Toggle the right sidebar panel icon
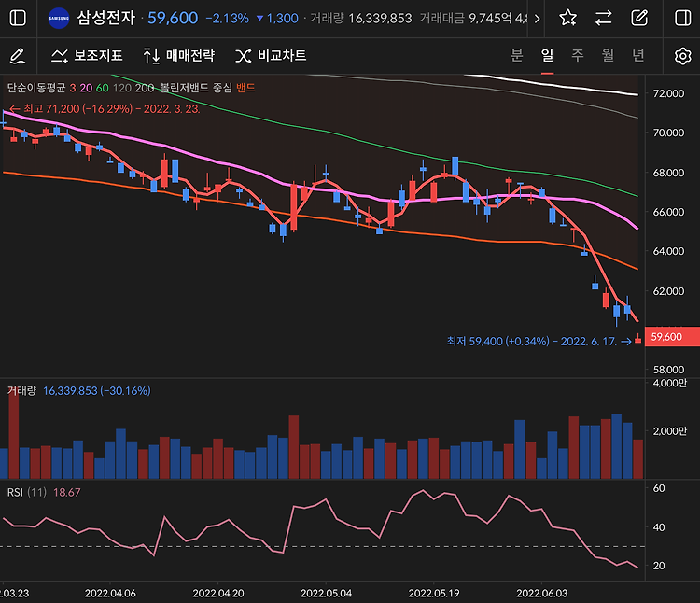Image resolution: width=700 pixels, height=603 pixels. click(682, 19)
